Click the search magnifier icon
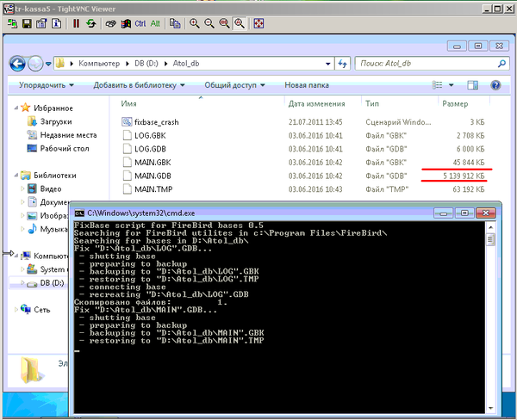Image resolution: width=517 pixels, height=420 pixels. coord(501,63)
